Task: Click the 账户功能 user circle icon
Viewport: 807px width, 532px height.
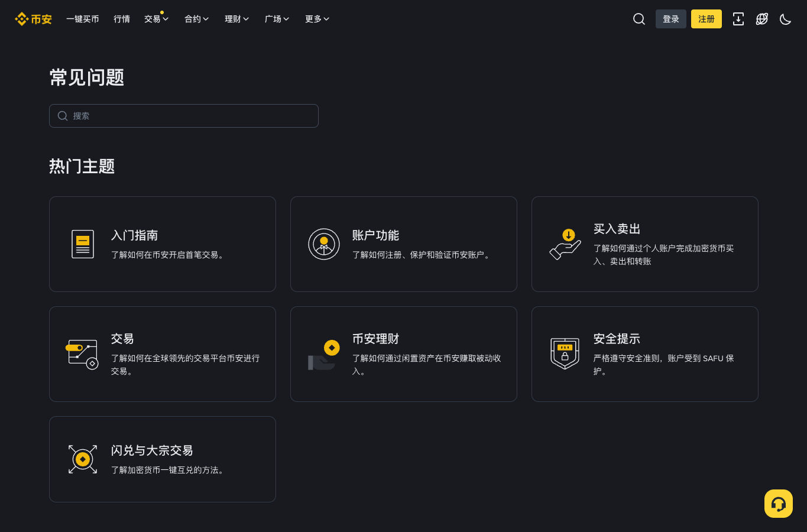Action: (x=324, y=244)
